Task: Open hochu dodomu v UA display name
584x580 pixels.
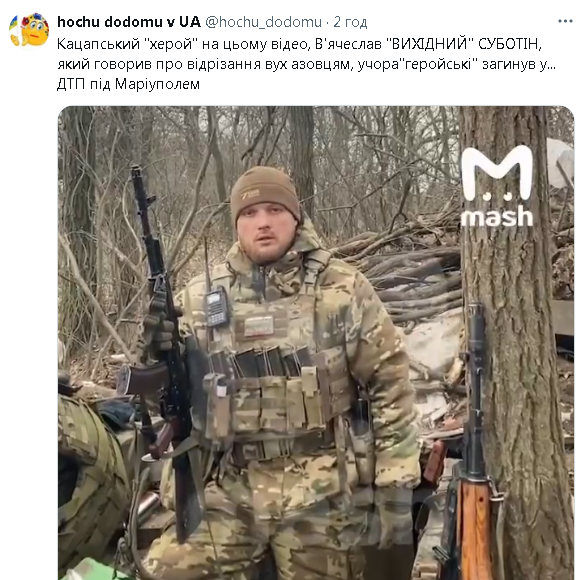Action: [129, 22]
